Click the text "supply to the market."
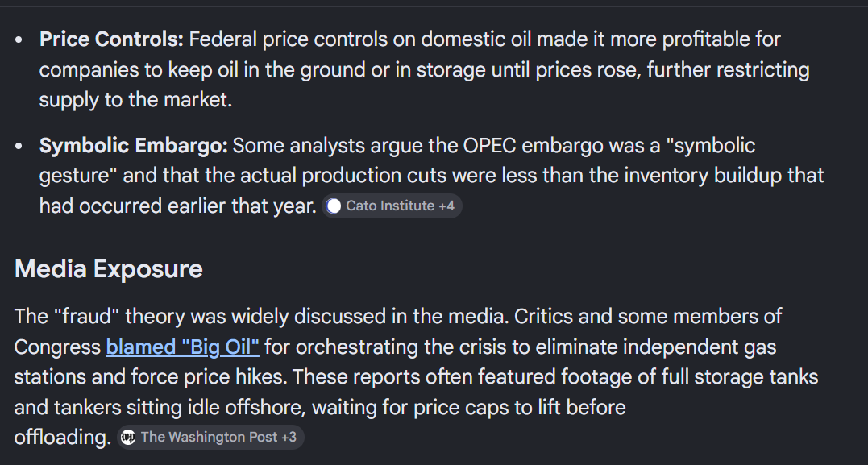 click(135, 100)
